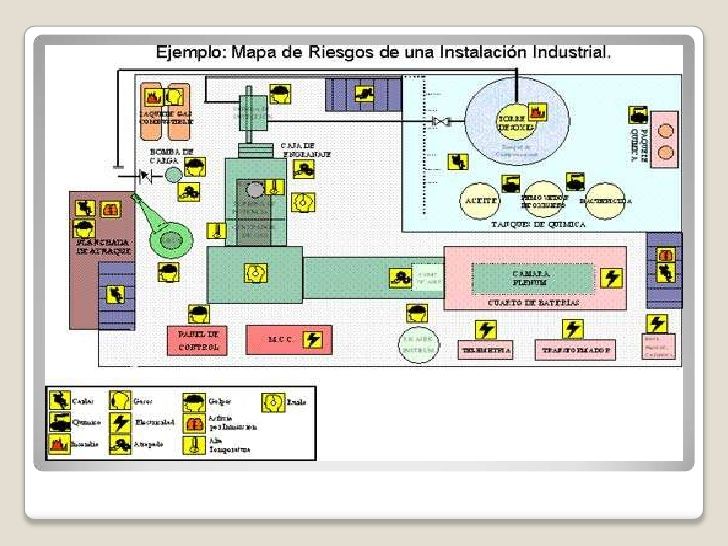Click the entrapment gears icon in the legend
This screenshot has height=546, width=728.
tap(120, 444)
